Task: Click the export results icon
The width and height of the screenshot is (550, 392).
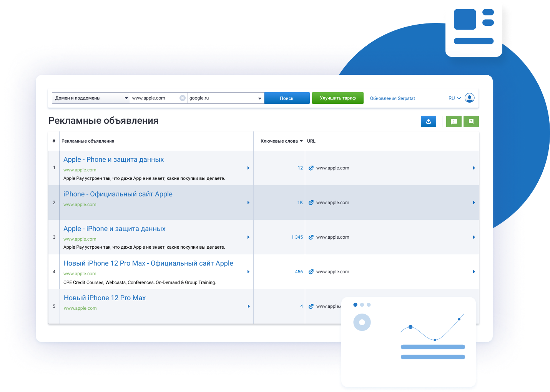Action: point(429,121)
